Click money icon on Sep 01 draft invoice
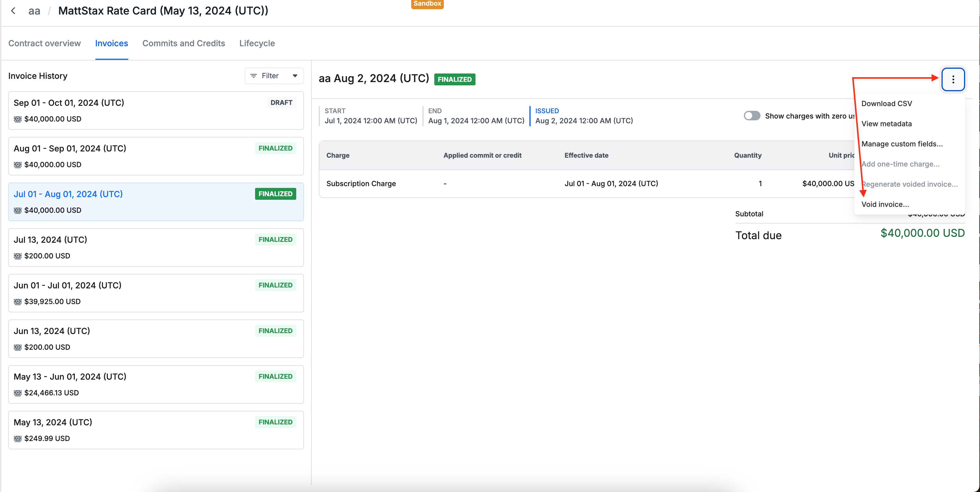The height and width of the screenshot is (492, 980). (x=17, y=119)
